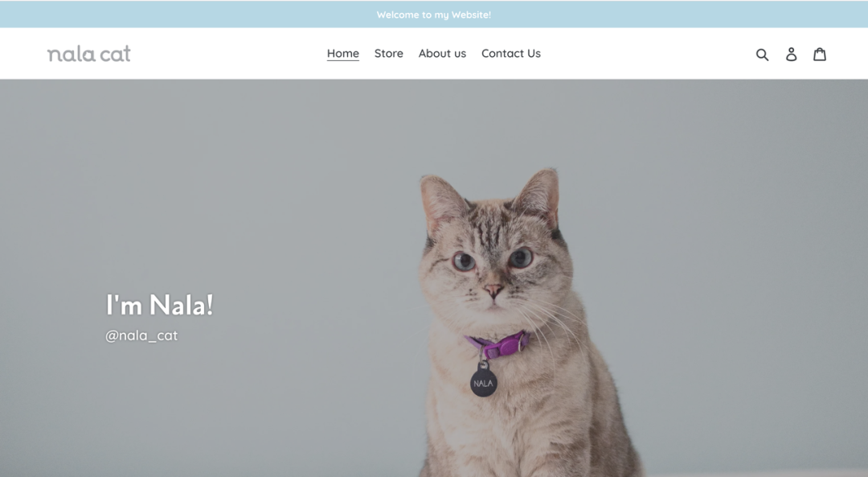Click the I'm Nala! heading

click(159, 305)
